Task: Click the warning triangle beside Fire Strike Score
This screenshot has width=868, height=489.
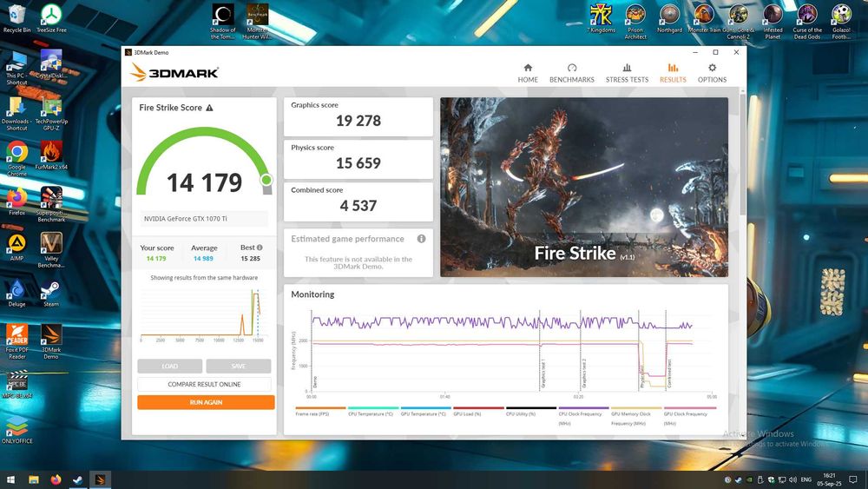Action: tap(209, 108)
